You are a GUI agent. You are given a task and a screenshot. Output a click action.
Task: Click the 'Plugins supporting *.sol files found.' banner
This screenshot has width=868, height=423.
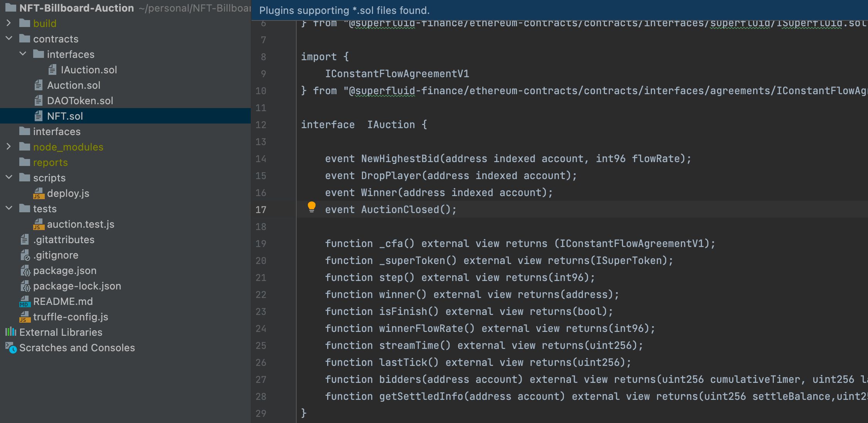click(x=559, y=10)
